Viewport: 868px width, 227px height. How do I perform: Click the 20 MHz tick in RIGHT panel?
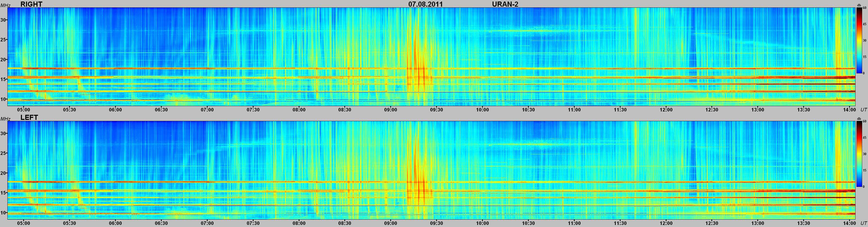[x=3, y=60]
